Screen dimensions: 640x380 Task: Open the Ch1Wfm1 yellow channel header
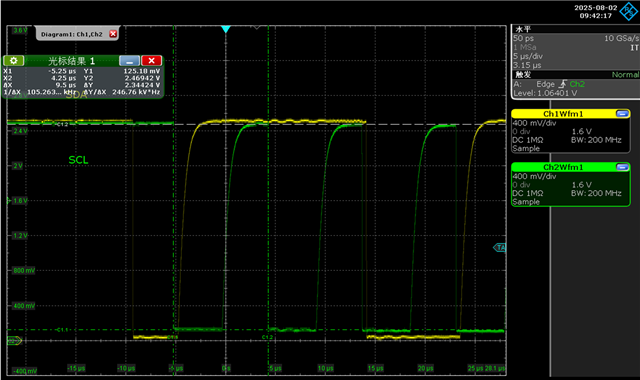(563, 114)
